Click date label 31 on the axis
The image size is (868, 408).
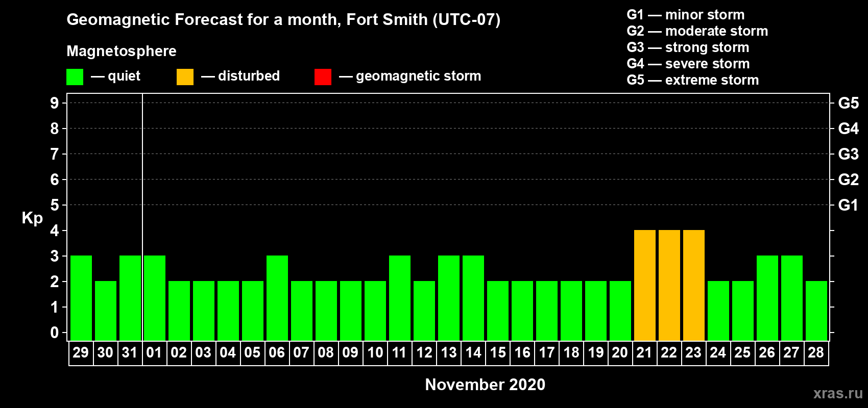[130, 352]
